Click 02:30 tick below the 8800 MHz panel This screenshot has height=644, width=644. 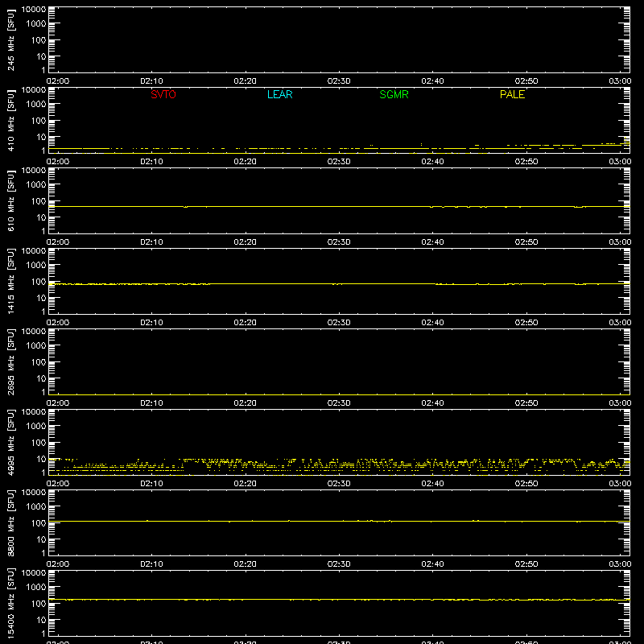[339, 564]
